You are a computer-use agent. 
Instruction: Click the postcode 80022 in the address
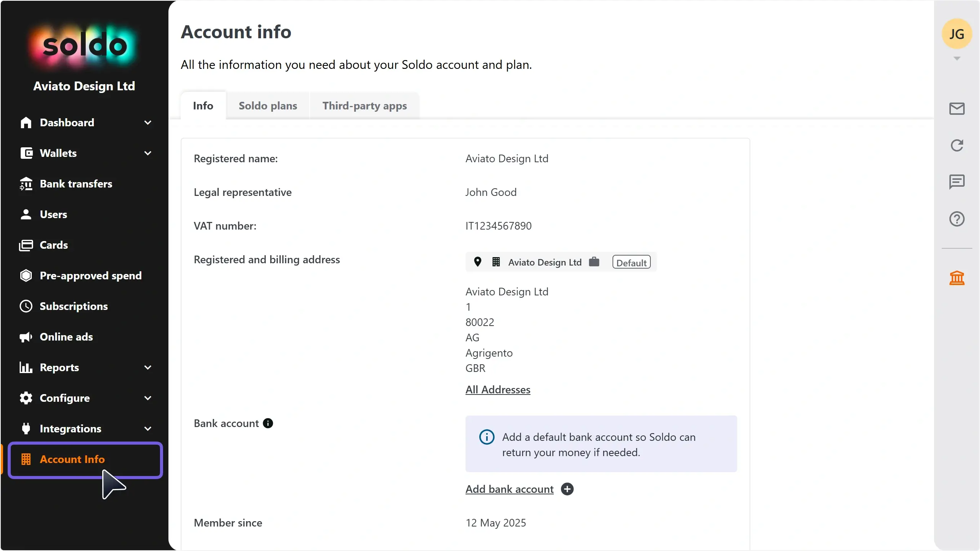(x=480, y=322)
